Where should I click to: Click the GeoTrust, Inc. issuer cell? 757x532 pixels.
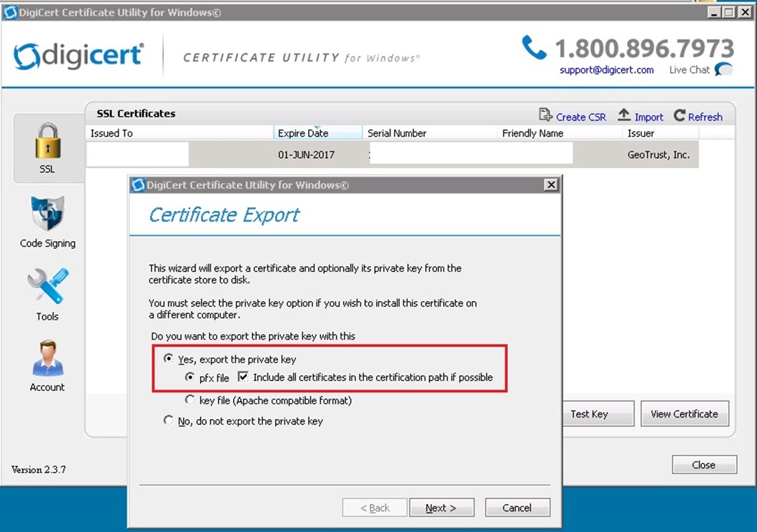tap(658, 155)
